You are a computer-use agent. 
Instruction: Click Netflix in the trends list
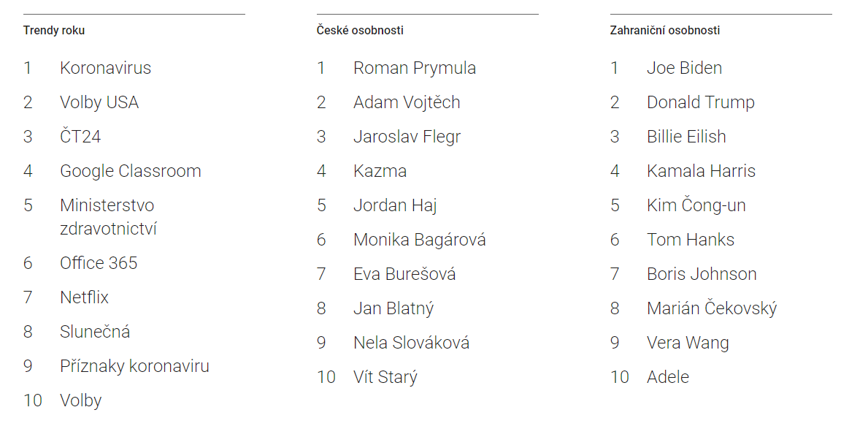[x=84, y=297]
